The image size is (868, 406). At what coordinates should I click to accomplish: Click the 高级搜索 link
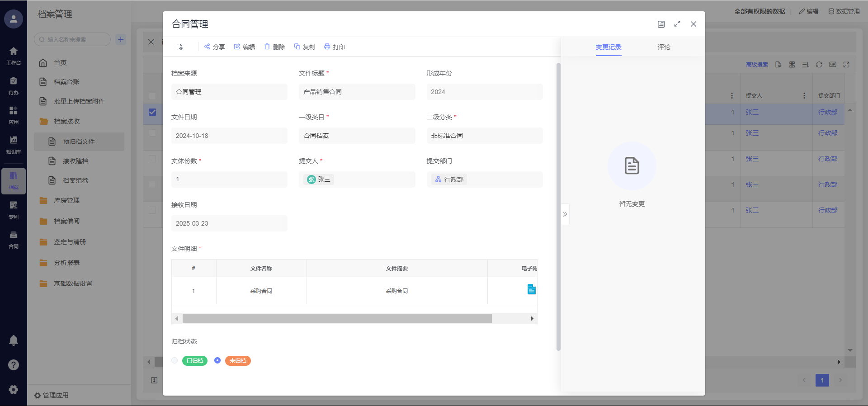pyautogui.click(x=757, y=65)
